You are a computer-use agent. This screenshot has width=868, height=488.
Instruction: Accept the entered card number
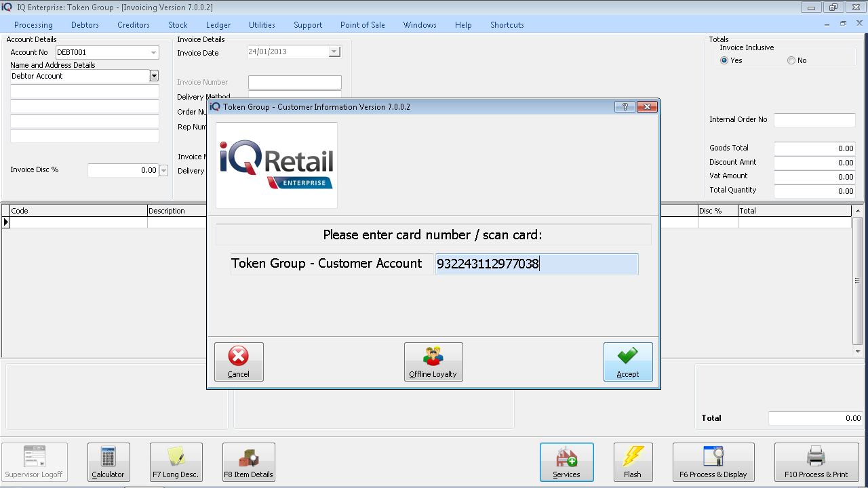pos(628,362)
